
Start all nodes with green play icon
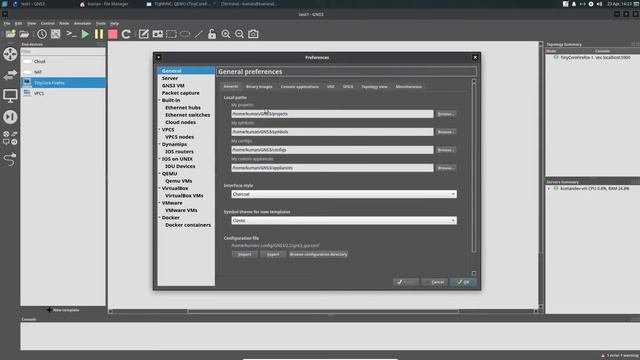pyautogui.click(x=85, y=34)
